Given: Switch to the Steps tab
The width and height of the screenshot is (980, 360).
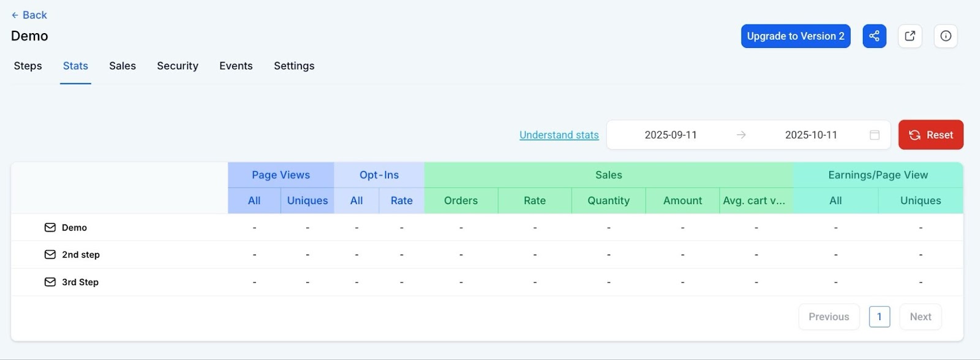Looking at the screenshot, I should pos(28,66).
